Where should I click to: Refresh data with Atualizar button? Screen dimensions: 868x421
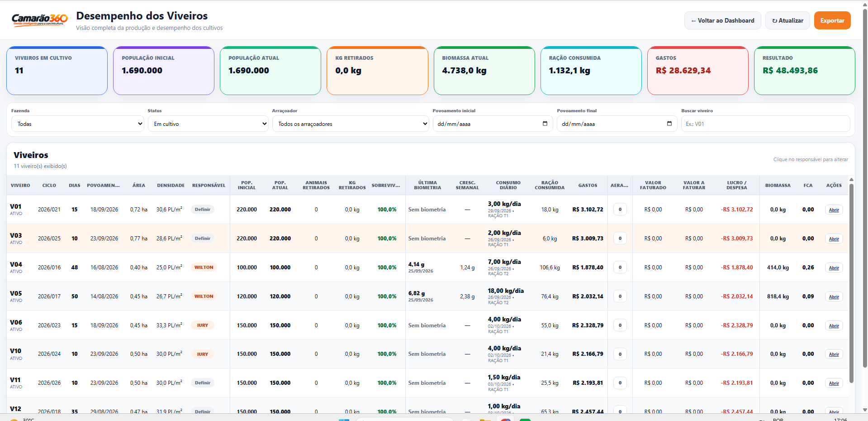[x=787, y=20]
